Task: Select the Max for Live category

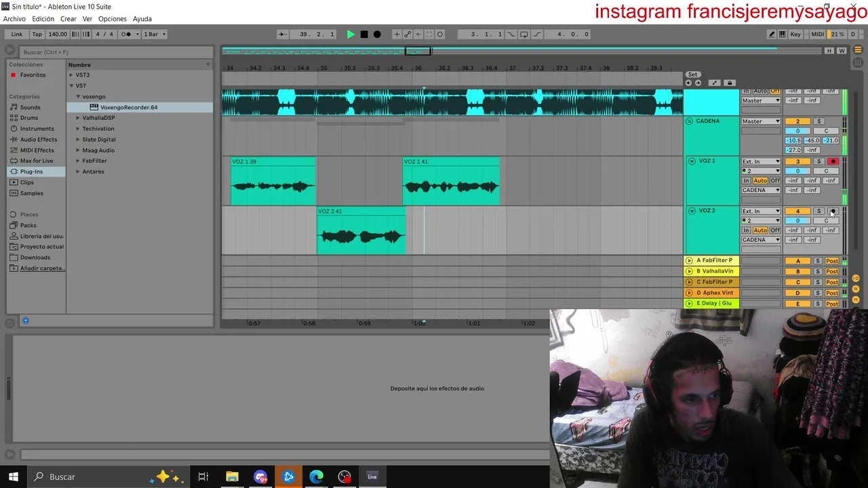Action: tap(37, 161)
